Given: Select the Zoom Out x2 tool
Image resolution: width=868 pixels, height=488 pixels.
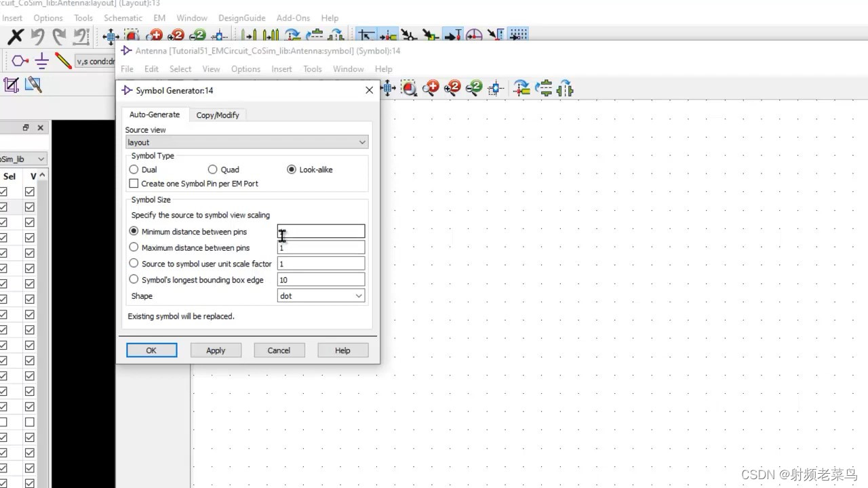Looking at the screenshot, I should pos(473,88).
